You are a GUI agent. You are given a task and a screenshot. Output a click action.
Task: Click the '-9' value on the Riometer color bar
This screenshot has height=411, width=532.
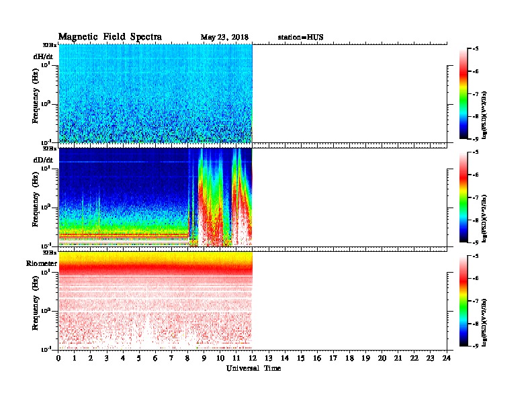[x=476, y=346]
